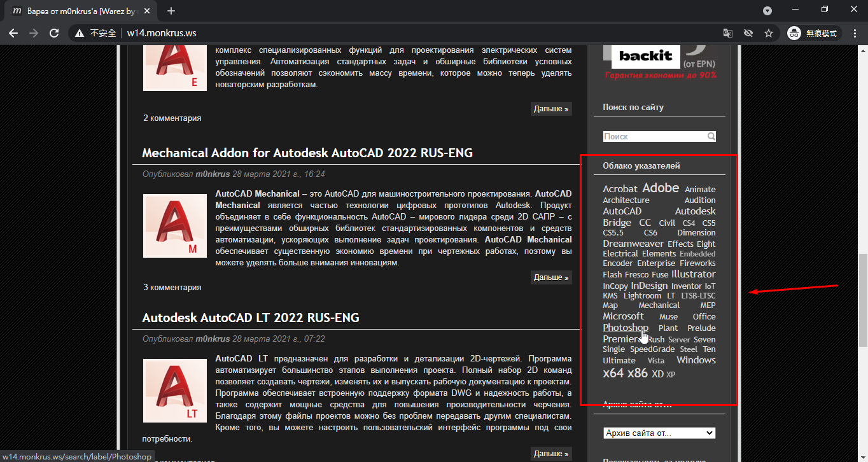Open the Architecture tag
Viewport: 868px width, 462px height.
[x=626, y=200]
